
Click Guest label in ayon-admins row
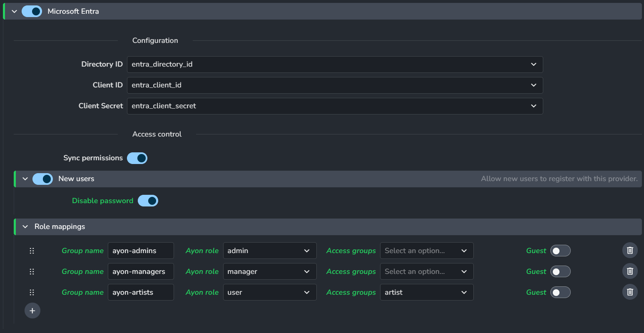[536, 251]
